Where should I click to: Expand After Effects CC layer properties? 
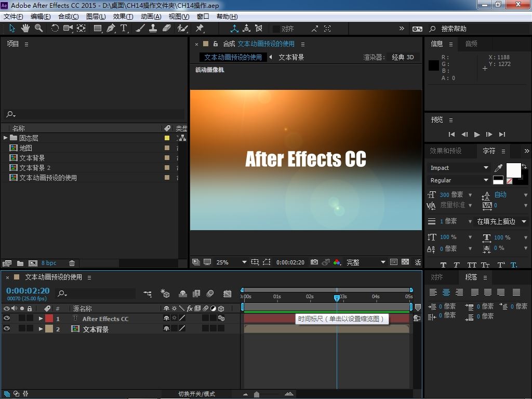click(41, 318)
